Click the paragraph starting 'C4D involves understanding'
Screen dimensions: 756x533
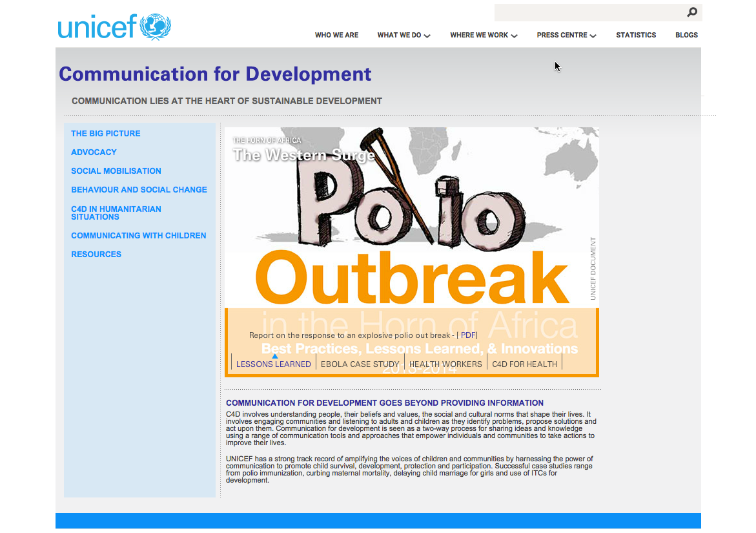pyautogui.click(x=411, y=428)
